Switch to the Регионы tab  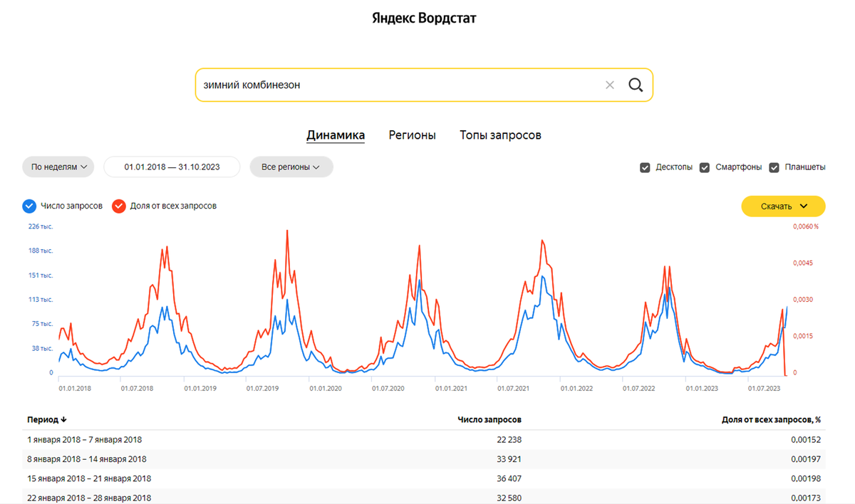tap(413, 135)
